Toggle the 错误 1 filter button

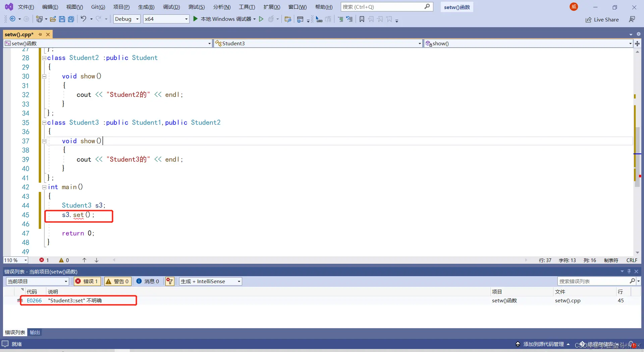click(x=87, y=281)
